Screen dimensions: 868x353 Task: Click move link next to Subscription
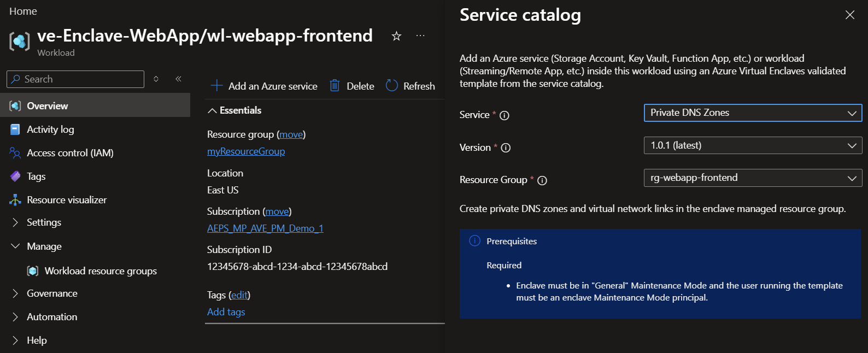(x=277, y=211)
